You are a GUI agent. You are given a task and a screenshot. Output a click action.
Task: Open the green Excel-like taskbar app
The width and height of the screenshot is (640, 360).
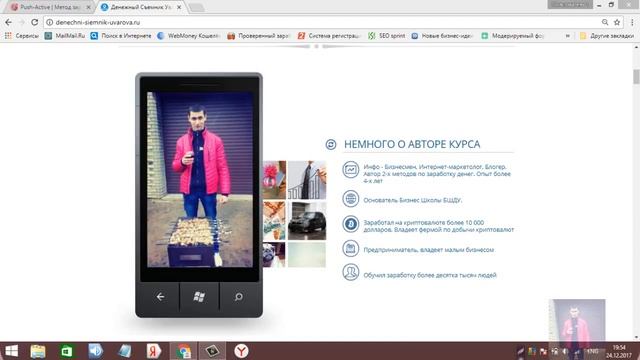[67, 351]
